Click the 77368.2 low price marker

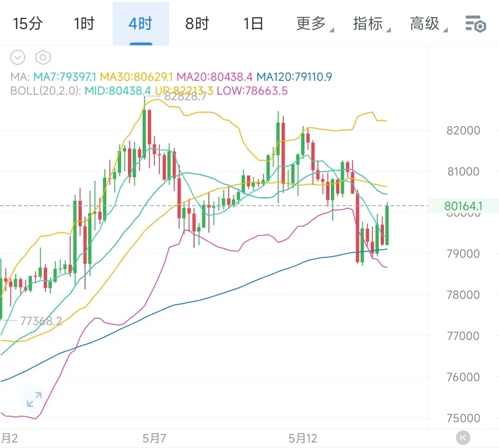click(41, 321)
